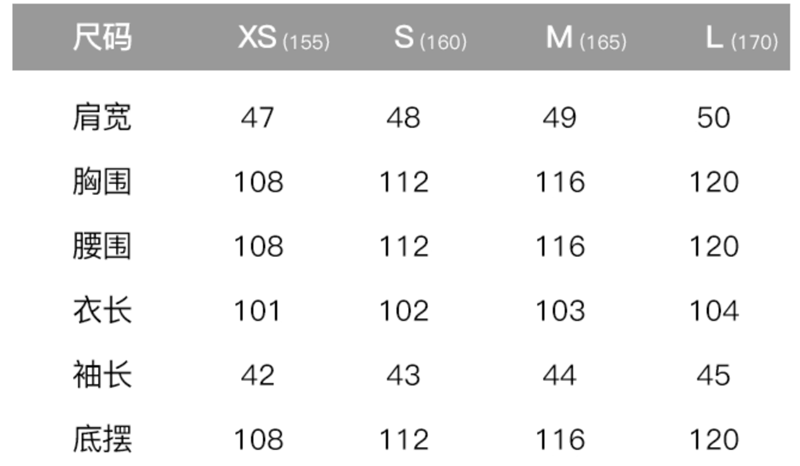This screenshot has height=466, width=800.
Task: Select the 衣长 row label
Action: click(102, 310)
